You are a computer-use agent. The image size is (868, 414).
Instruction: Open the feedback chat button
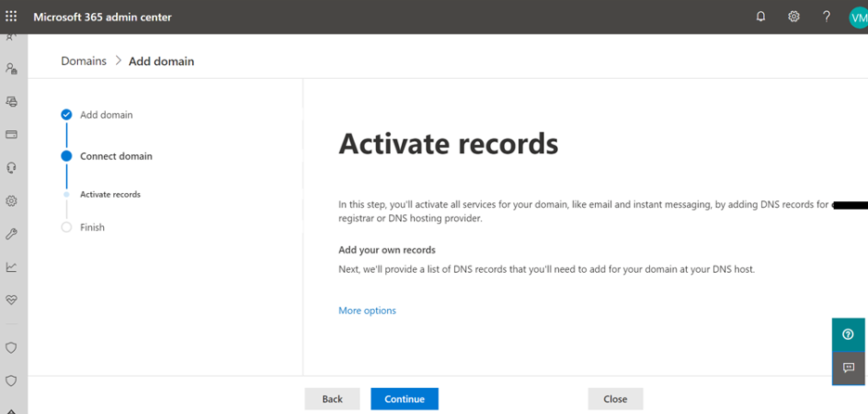tap(849, 369)
